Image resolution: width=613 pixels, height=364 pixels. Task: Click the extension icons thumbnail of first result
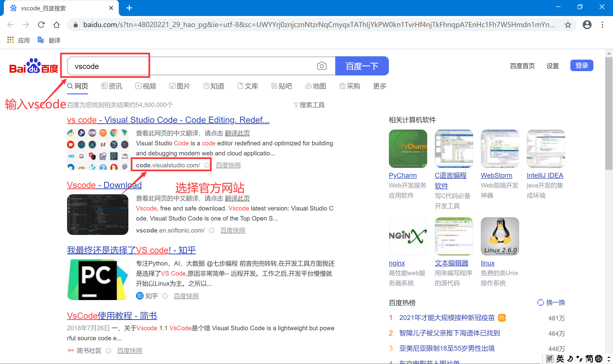click(98, 149)
